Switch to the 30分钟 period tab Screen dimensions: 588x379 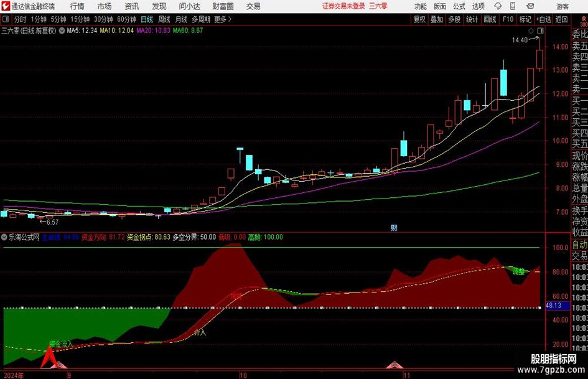tap(103, 19)
